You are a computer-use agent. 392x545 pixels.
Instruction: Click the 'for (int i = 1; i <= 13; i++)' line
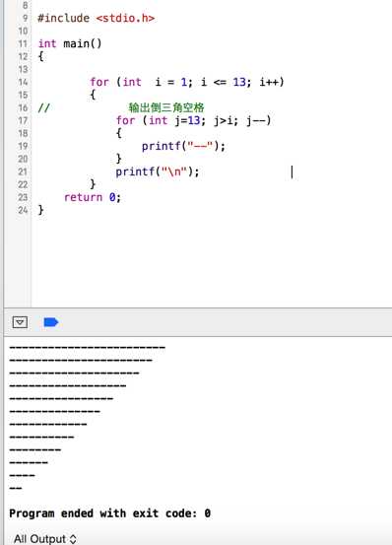coord(187,82)
